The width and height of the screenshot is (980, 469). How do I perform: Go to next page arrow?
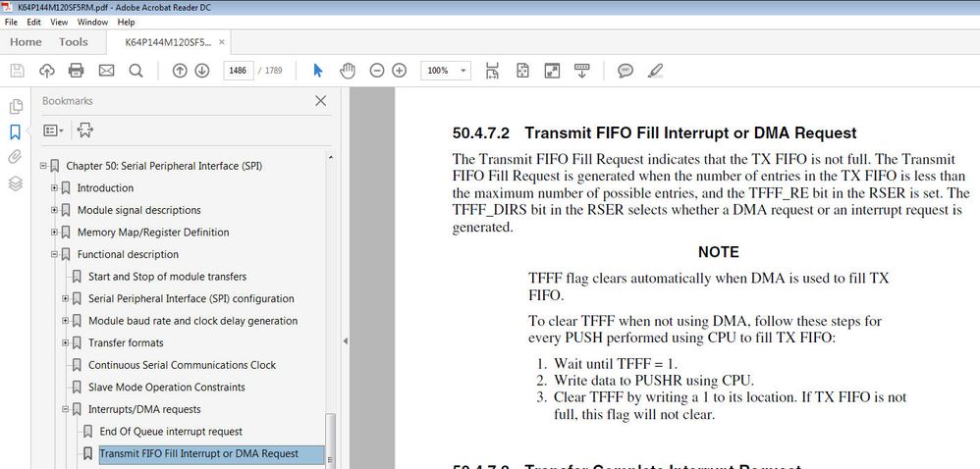tap(202, 71)
